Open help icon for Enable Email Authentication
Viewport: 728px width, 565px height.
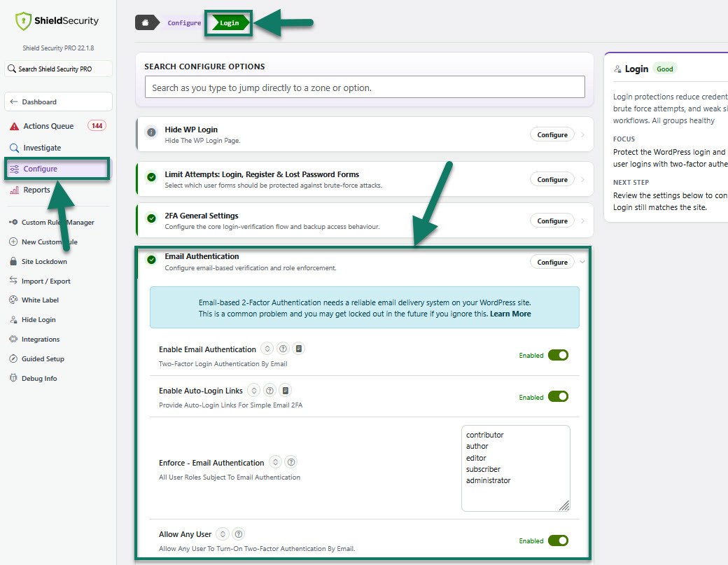click(283, 349)
